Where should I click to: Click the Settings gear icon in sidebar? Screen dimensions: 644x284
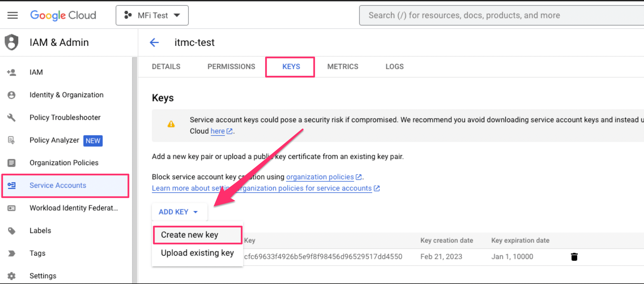[x=11, y=276]
